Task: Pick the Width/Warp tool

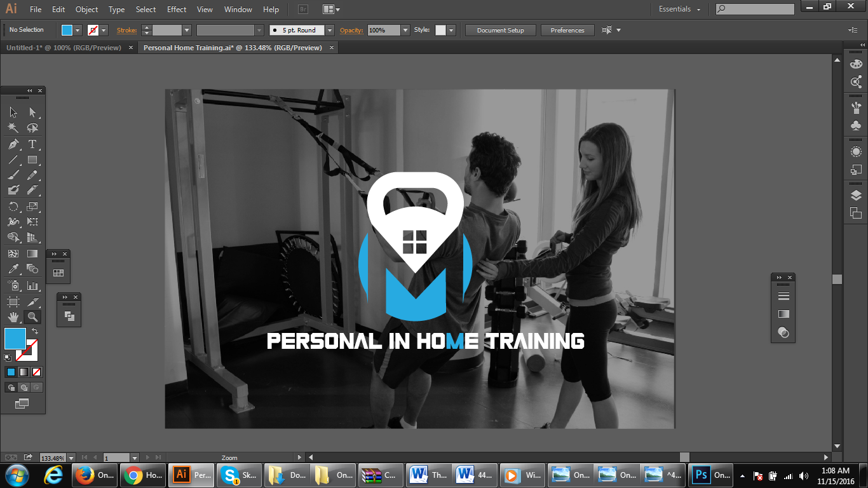Action: tap(13, 222)
